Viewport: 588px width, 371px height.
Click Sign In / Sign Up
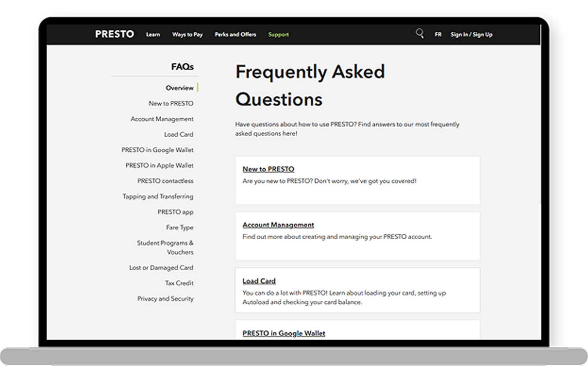[x=472, y=34]
